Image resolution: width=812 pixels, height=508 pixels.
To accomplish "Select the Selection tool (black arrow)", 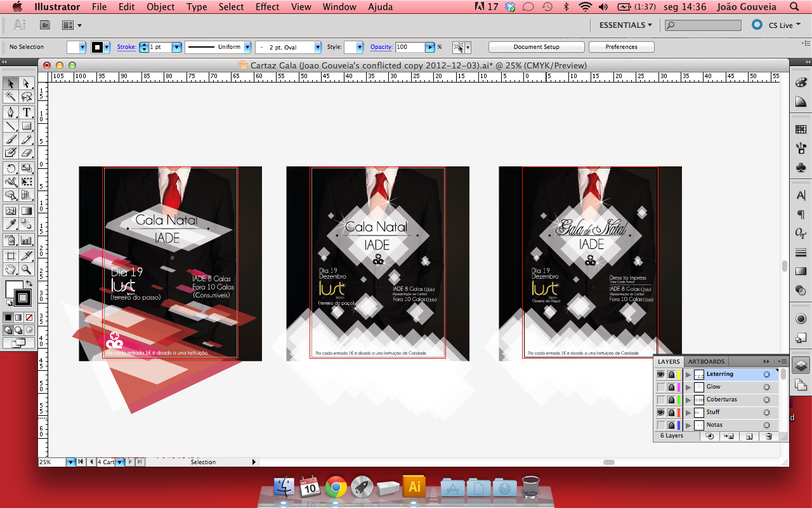I will [11, 84].
